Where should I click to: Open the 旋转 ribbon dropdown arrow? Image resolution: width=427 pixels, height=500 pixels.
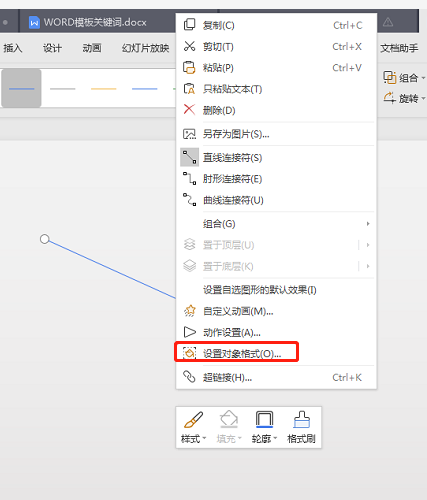[x=423, y=98]
